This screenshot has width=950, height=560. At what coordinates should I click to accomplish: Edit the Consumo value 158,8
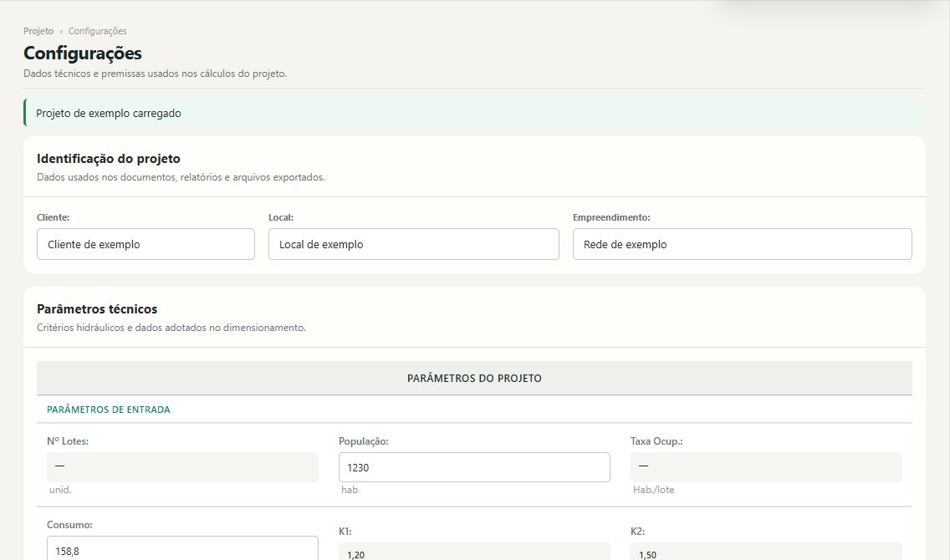pos(182,548)
